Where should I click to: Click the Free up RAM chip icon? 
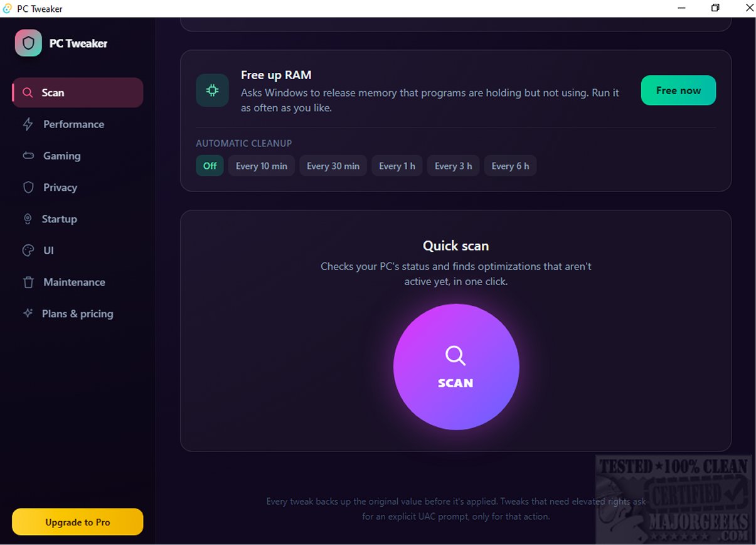(212, 90)
